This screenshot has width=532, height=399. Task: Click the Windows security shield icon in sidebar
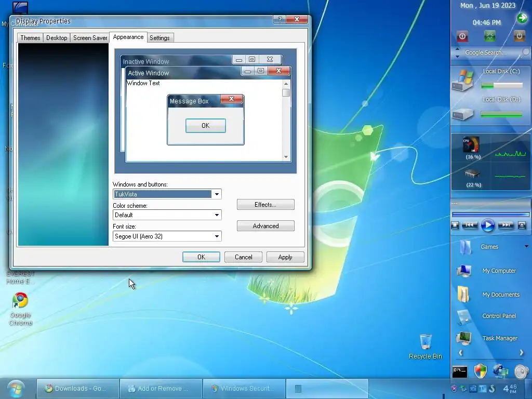(480, 371)
